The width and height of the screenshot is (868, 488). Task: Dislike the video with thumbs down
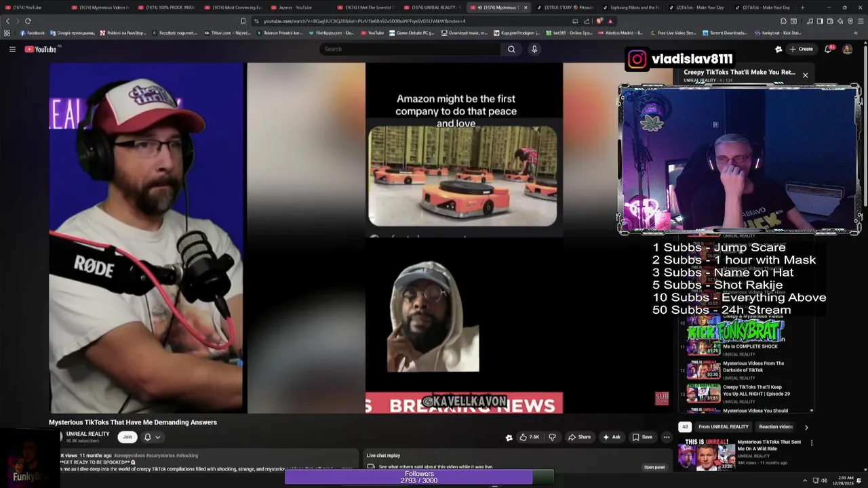pyautogui.click(x=552, y=437)
